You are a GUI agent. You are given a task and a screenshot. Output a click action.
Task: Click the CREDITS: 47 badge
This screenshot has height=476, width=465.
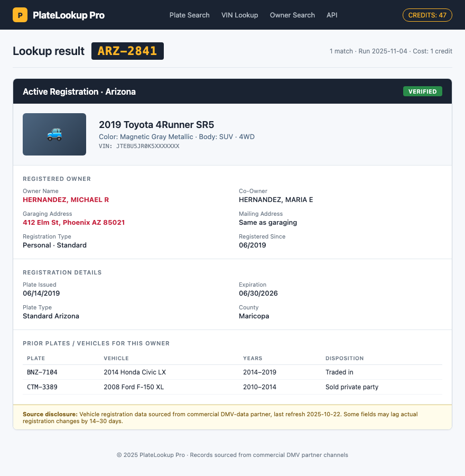427,15
